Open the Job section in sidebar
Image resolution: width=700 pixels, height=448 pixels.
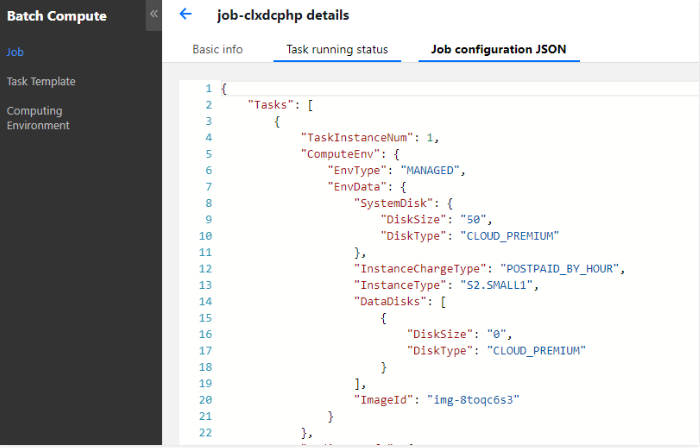(12, 52)
